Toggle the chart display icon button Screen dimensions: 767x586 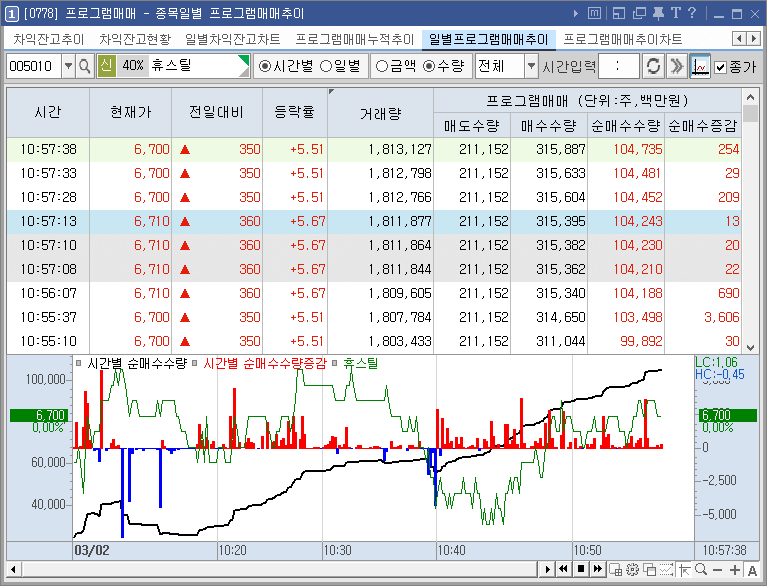pos(700,66)
